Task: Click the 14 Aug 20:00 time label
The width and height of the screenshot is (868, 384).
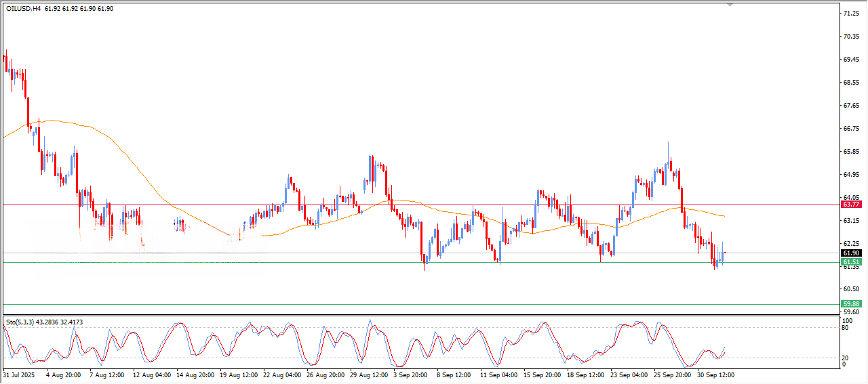Action: [194, 375]
